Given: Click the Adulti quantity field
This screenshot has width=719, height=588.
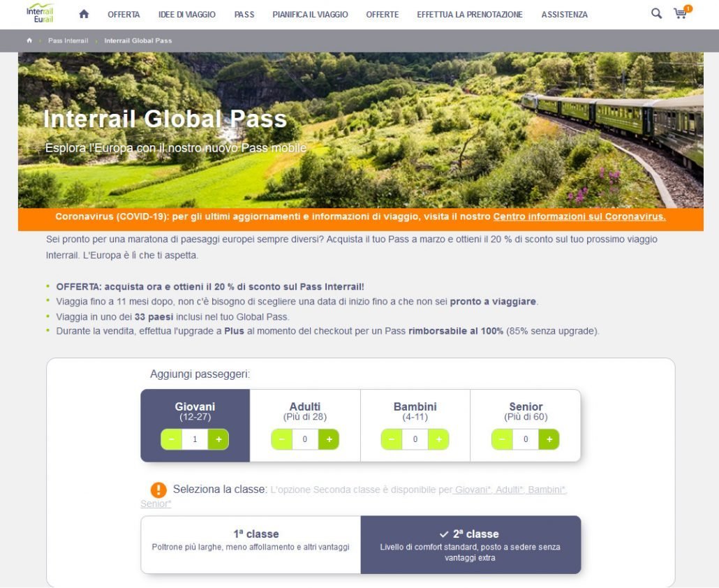Looking at the screenshot, I should tap(305, 439).
